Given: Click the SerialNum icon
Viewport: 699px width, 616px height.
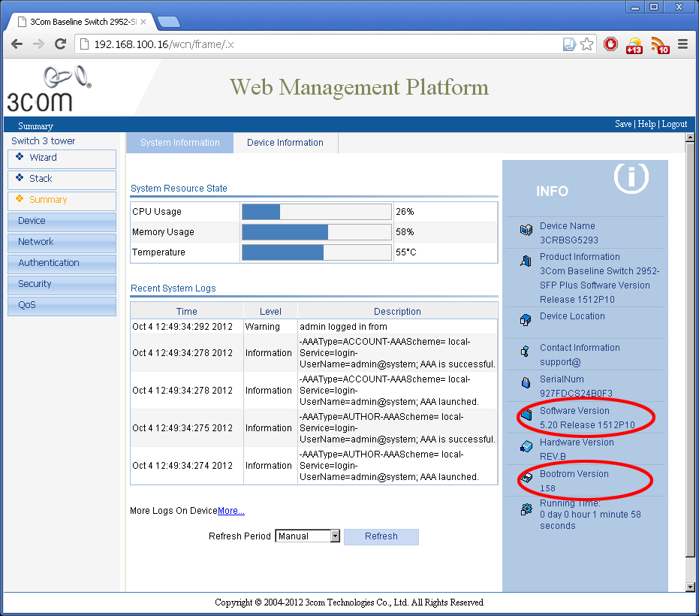Looking at the screenshot, I should point(526,382).
